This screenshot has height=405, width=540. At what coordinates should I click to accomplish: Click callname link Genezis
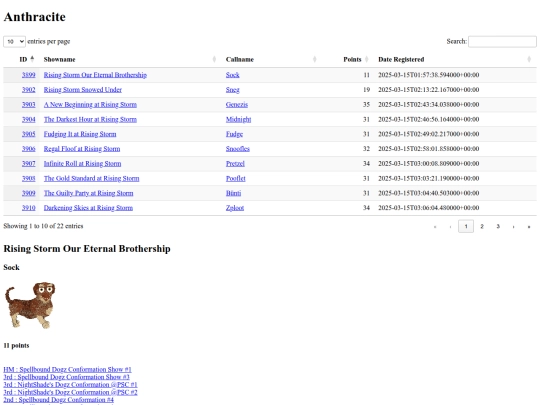(237, 105)
